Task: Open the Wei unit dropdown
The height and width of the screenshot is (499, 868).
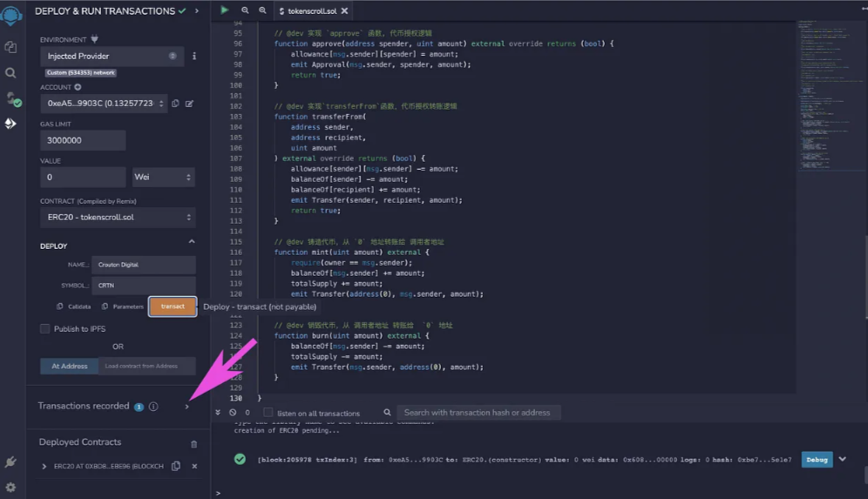Action: click(x=163, y=177)
